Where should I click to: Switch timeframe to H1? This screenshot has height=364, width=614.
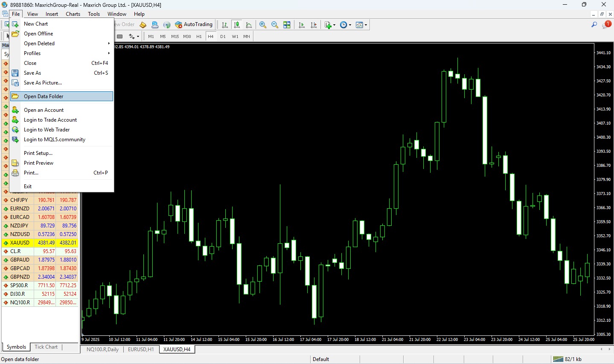click(x=199, y=37)
